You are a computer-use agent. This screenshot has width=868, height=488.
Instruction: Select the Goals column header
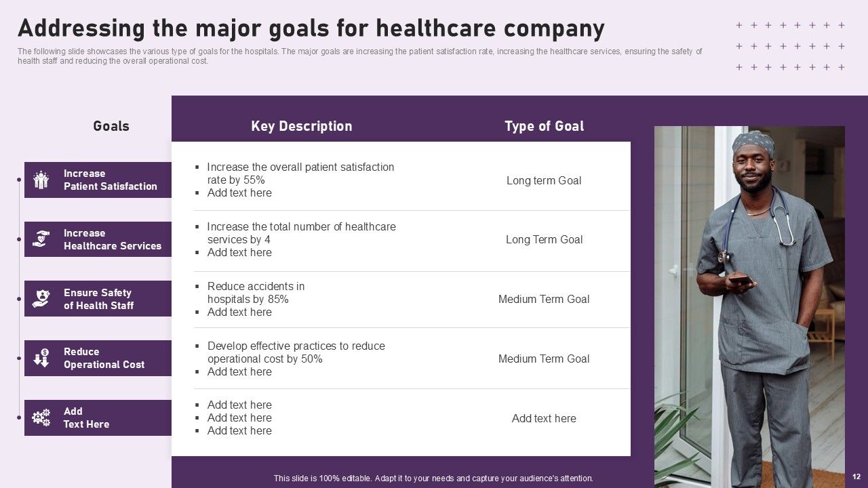tap(111, 126)
